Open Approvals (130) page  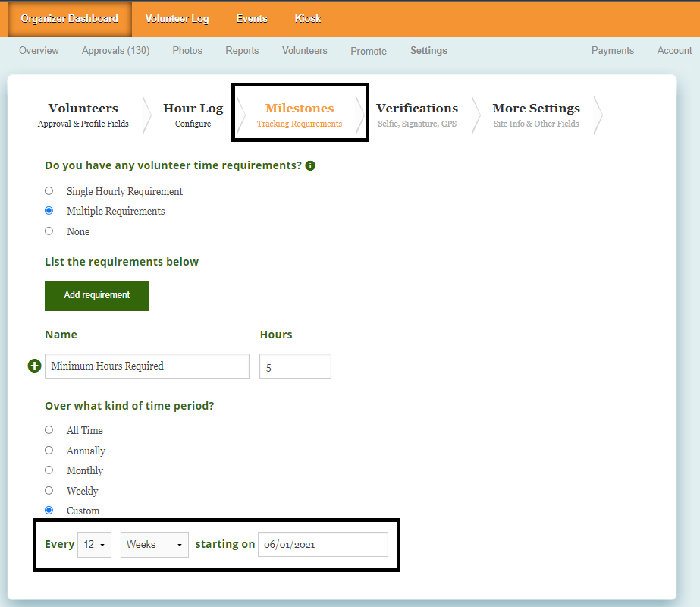(x=115, y=51)
